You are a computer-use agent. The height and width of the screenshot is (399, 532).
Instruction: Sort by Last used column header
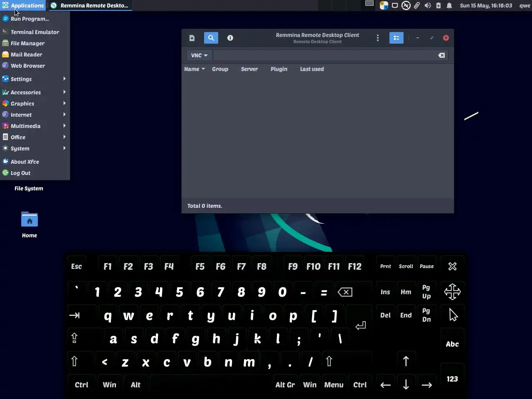coord(312,69)
